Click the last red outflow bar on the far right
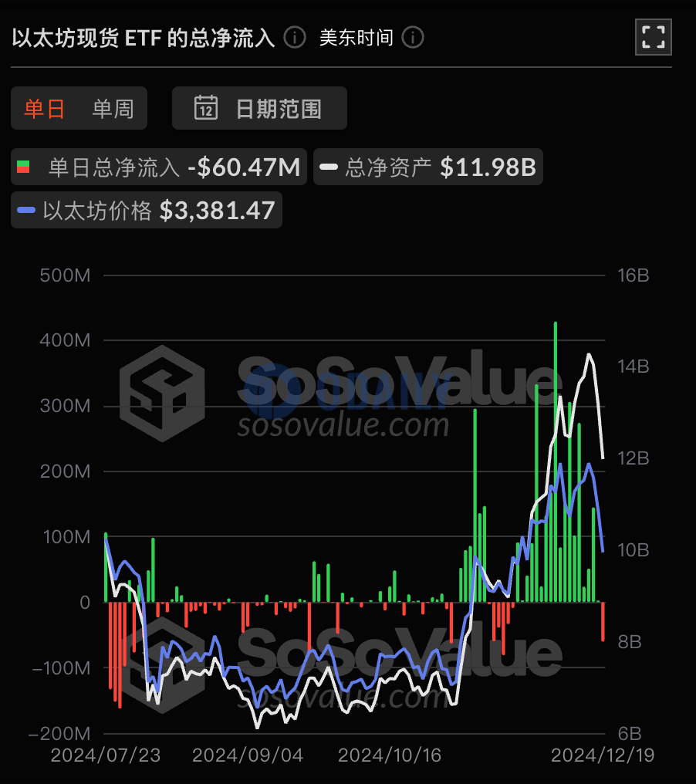This screenshot has height=784, width=696. (603, 622)
